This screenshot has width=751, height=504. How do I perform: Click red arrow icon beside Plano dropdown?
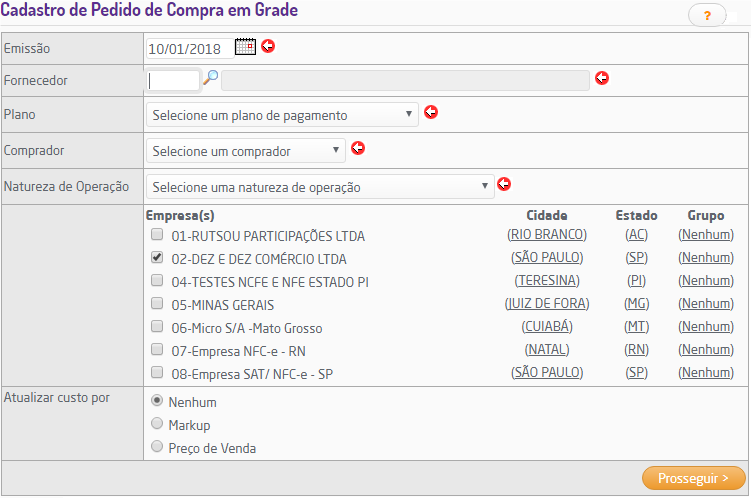(431, 113)
